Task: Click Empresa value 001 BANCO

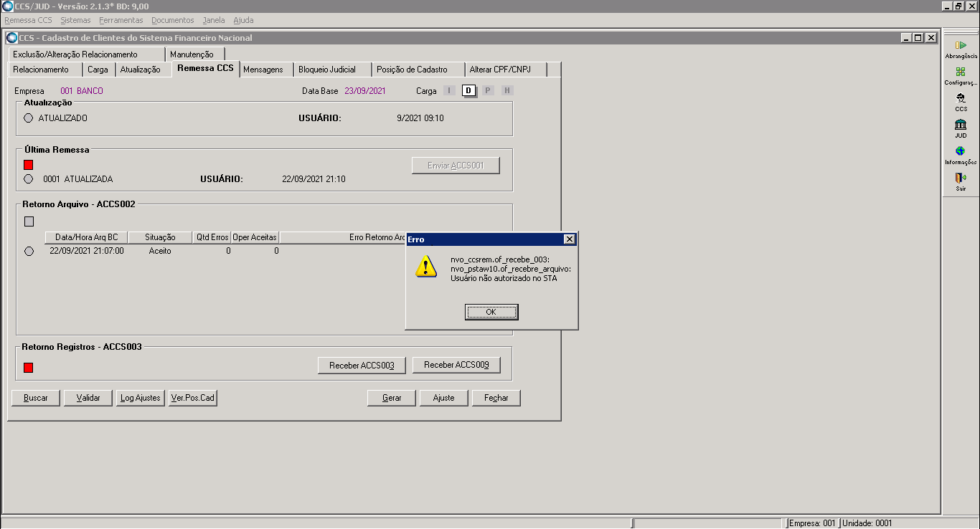Action: [x=82, y=91]
